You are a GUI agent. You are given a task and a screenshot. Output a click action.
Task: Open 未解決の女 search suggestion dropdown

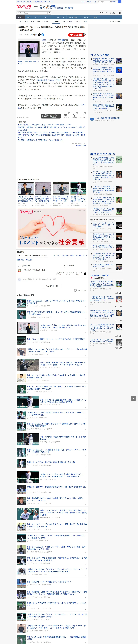(x=114, y=2)
